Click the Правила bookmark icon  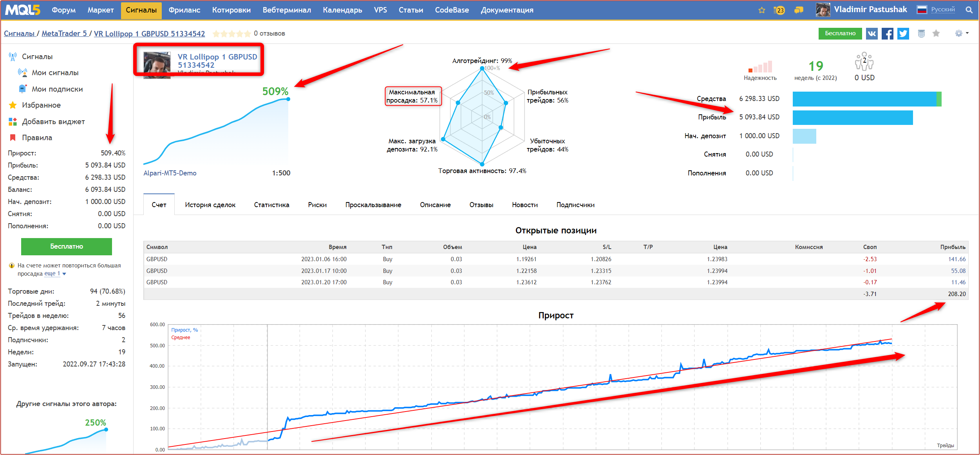coord(13,137)
